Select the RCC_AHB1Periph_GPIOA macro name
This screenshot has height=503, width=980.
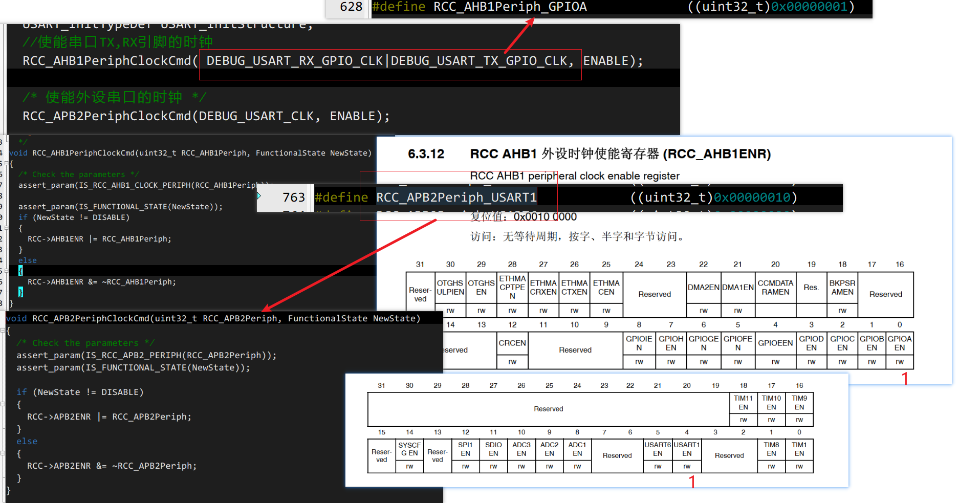(x=510, y=7)
